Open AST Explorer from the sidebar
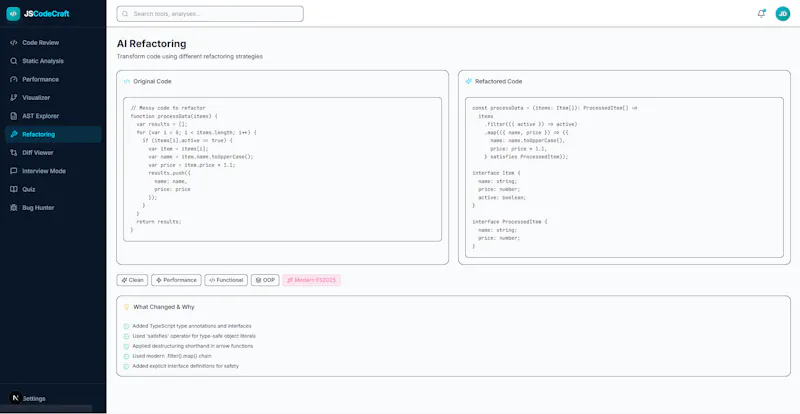Viewport: 800px width, 414px height. pyautogui.click(x=53, y=116)
